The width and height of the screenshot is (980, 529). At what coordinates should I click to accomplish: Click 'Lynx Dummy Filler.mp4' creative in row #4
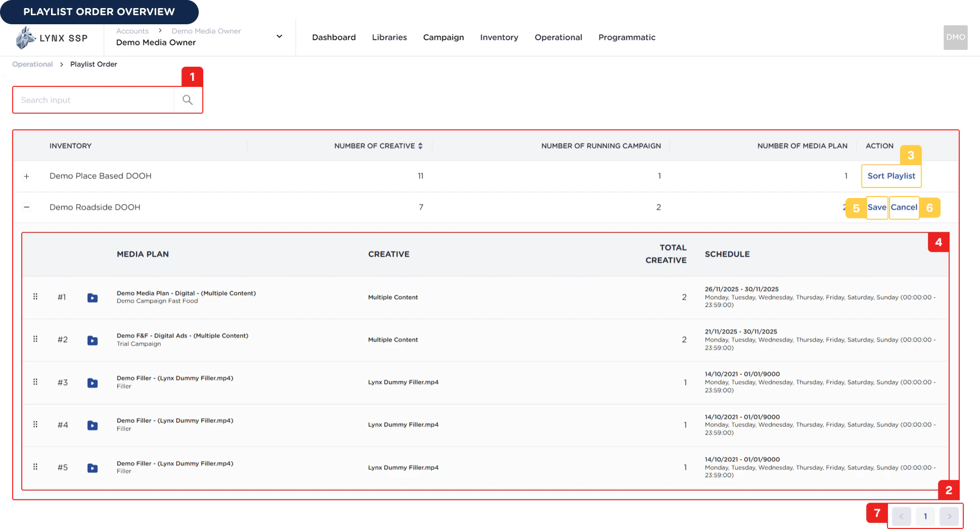pos(403,424)
